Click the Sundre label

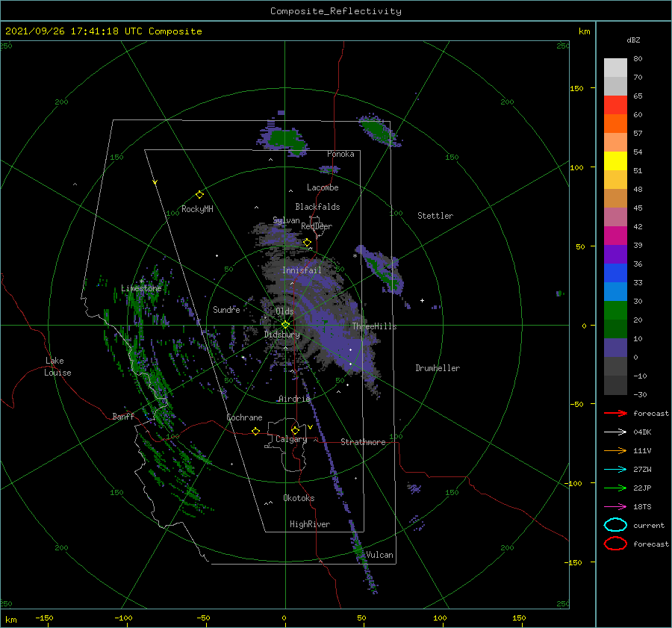click(x=226, y=309)
